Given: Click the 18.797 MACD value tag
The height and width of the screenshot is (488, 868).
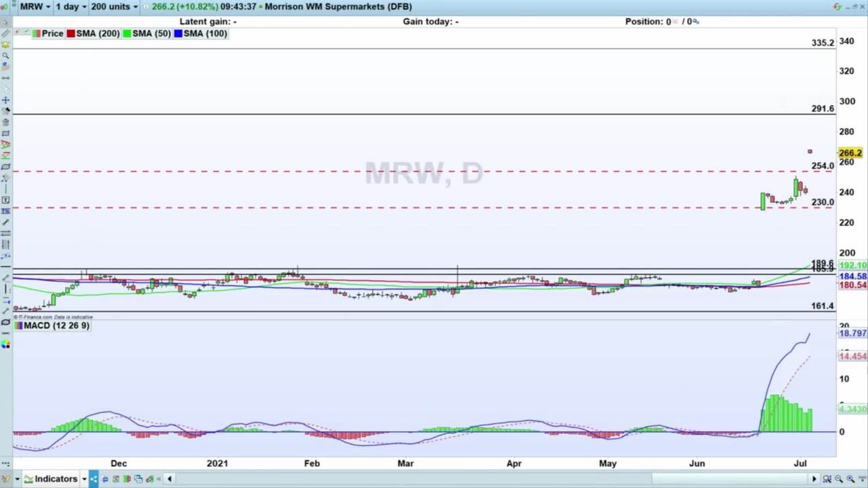Looking at the screenshot, I should tap(852, 333).
